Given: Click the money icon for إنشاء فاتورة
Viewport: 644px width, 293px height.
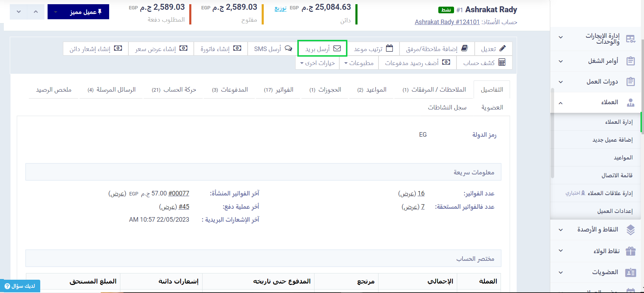Looking at the screenshot, I should [x=237, y=49].
